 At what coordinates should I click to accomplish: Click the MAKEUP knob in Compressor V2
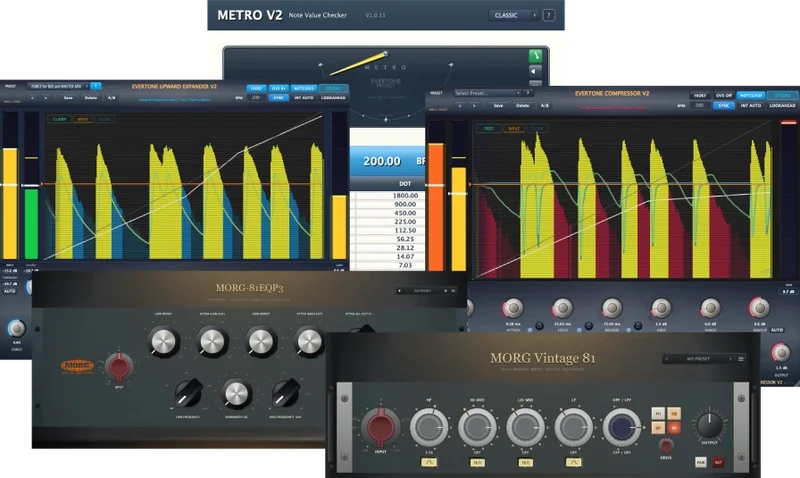click(759, 308)
